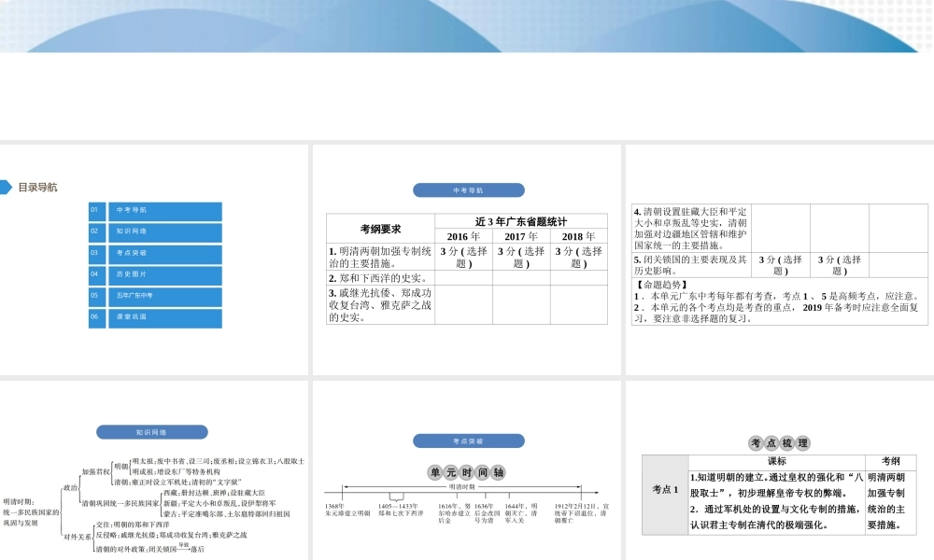Click the row 5. 闭关锁国的主要表现 text
The width and height of the screenshot is (934, 560).
pos(691,265)
